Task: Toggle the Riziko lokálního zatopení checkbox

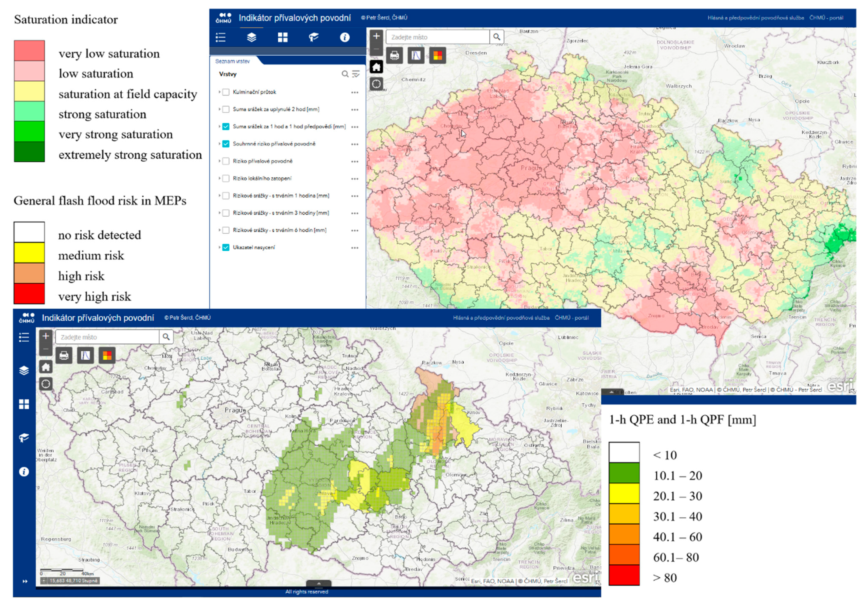Action: (x=226, y=178)
